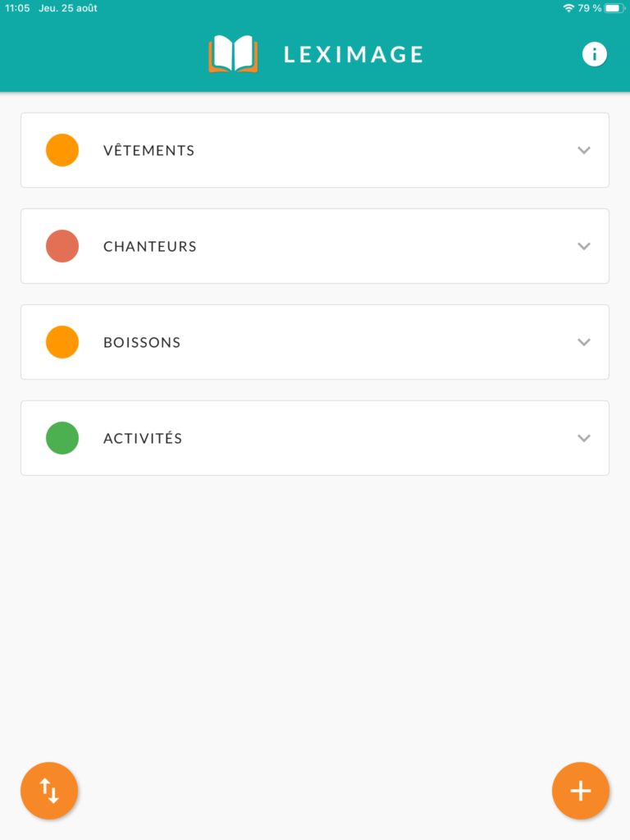Tap the LEXIMAGE title text

(x=354, y=55)
